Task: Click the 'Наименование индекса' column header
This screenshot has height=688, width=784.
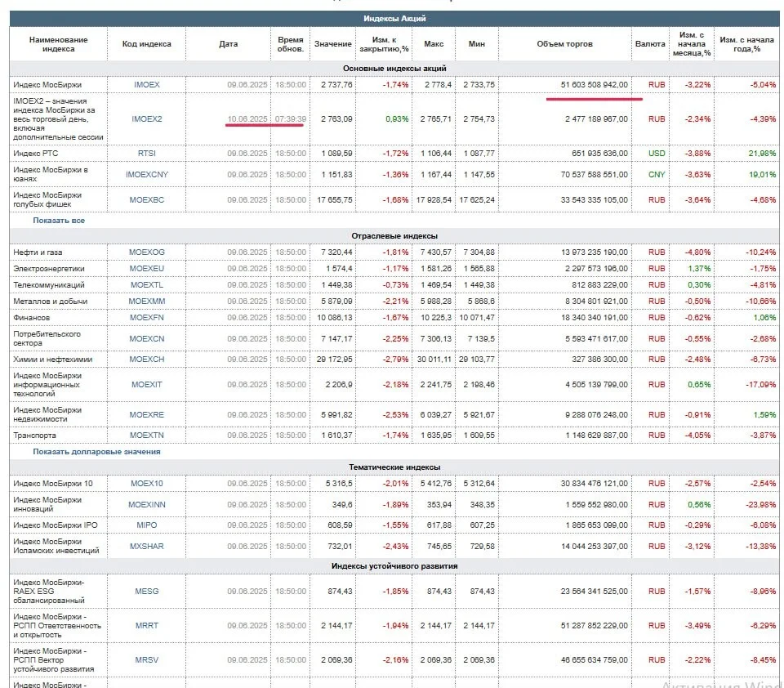Action: coord(59,44)
